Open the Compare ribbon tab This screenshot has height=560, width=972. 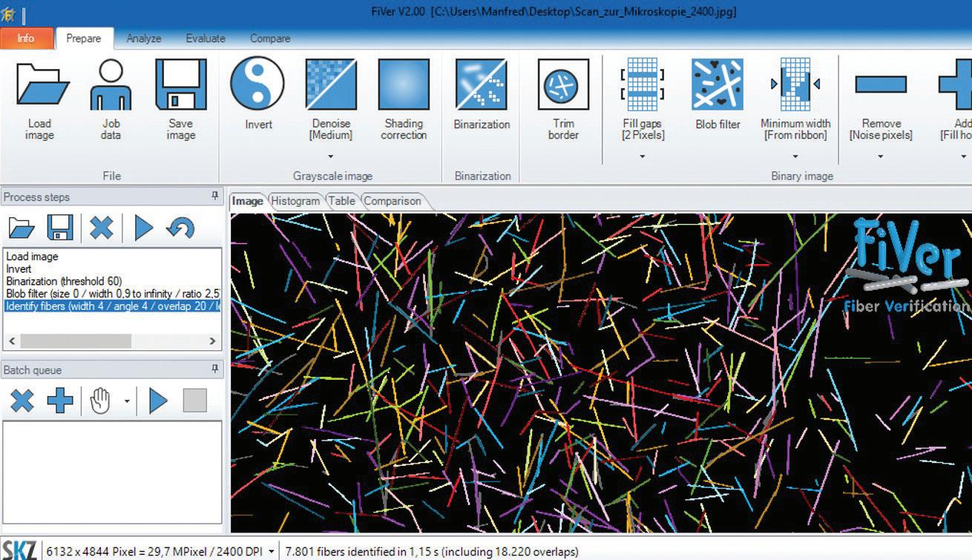click(270, 38)
